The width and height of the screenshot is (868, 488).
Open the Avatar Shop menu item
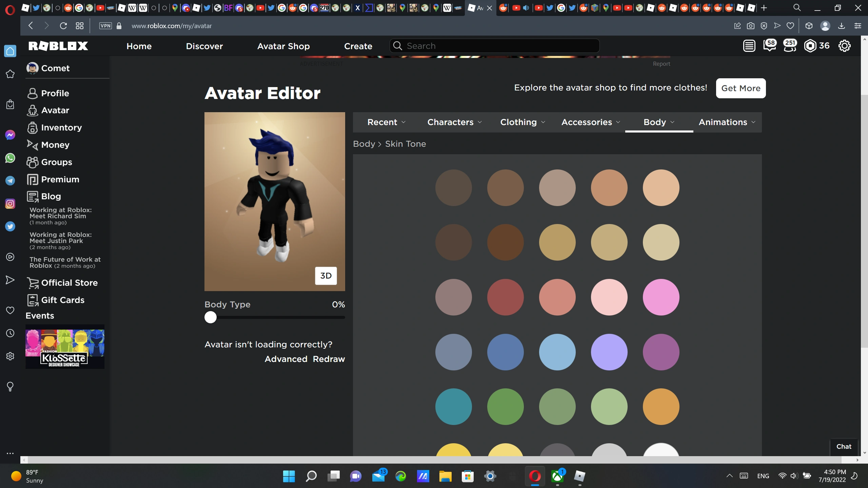point(283,46)
